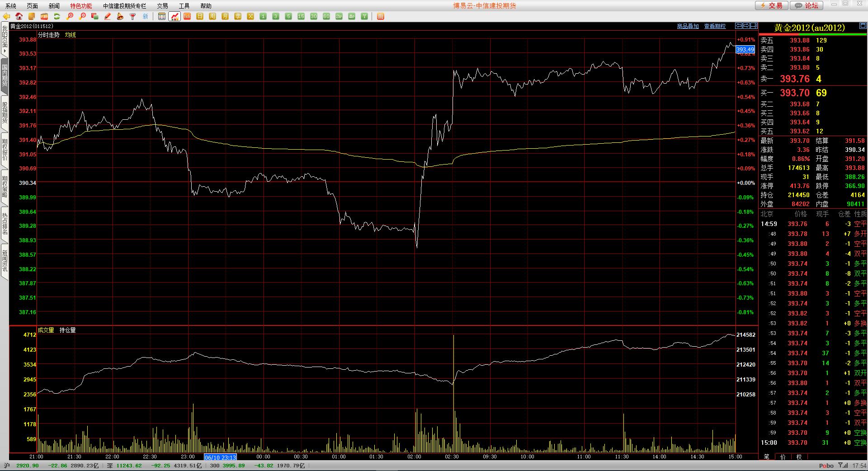Click the 论坛 forum button

(x=807, y=5)
